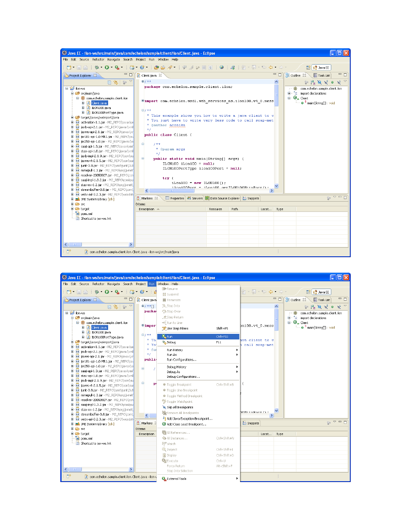Open the Refactor menu in upper Eclipse window

click(98, 59)
